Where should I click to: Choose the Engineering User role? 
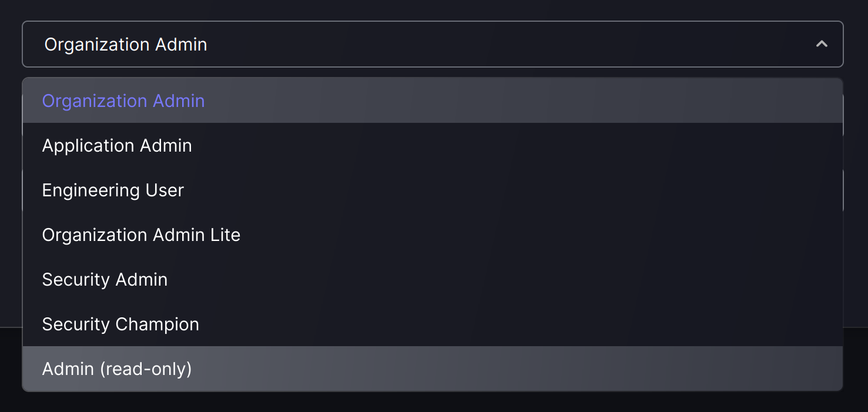[433, 190]
